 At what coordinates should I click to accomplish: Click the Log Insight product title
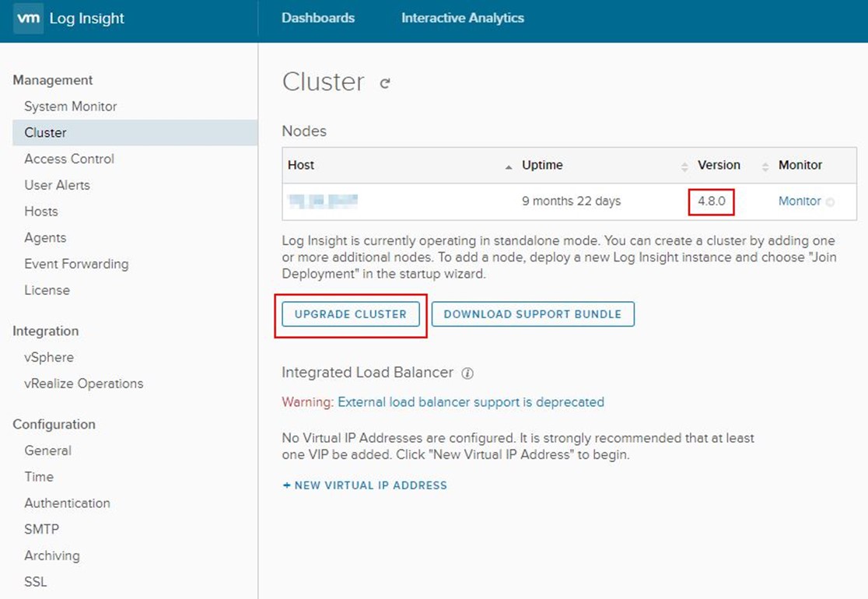click(87, 18)
